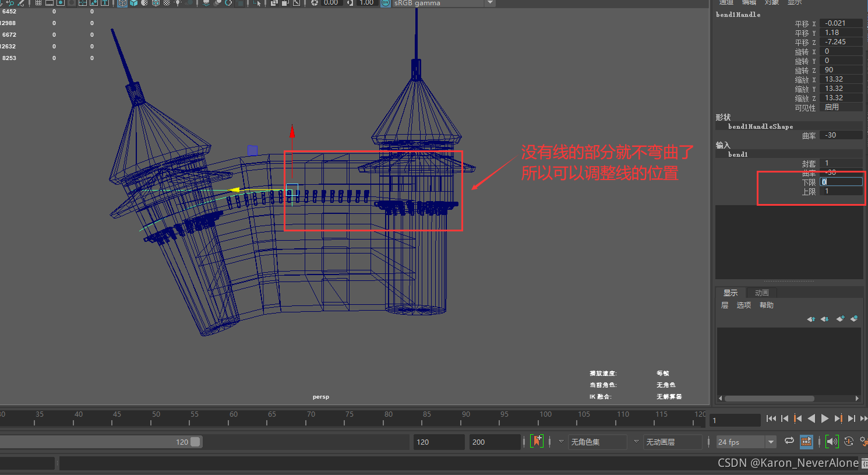Toggle audio mute speaker icon
Viewport: 868px width, 475px height.
pyautogui.click(x=832, y=441)
